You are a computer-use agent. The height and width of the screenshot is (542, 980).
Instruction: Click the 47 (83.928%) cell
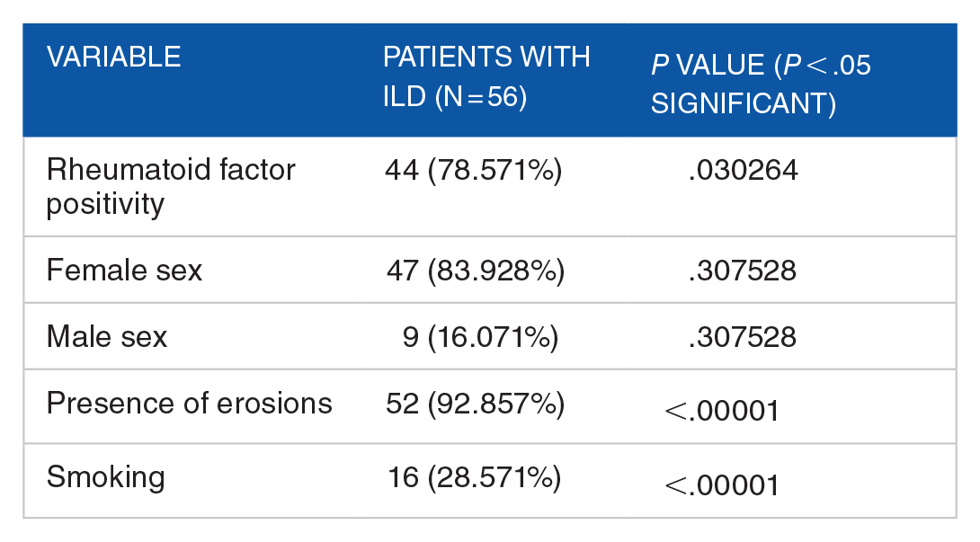tap(475, 271)
